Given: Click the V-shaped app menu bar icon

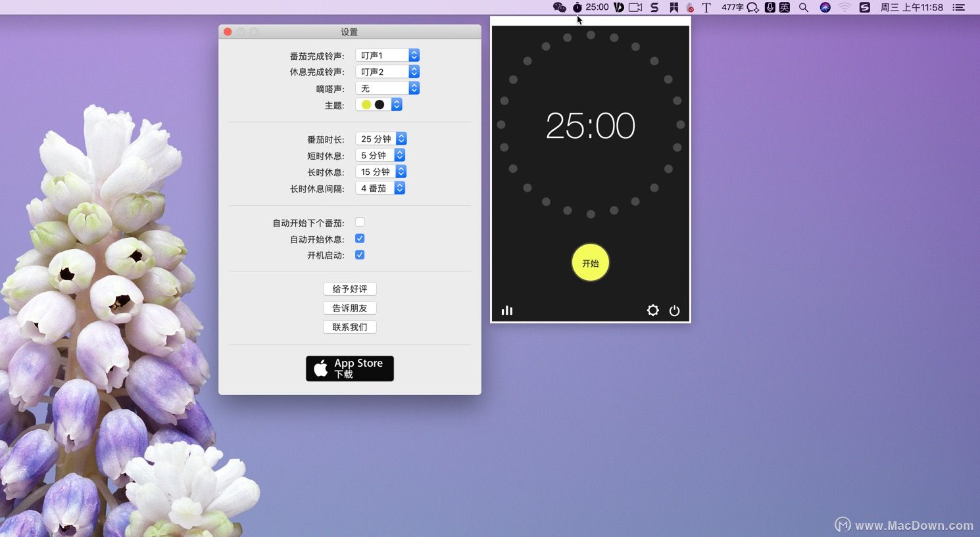Looking at the screenshot, I should [x=619, y=7].
